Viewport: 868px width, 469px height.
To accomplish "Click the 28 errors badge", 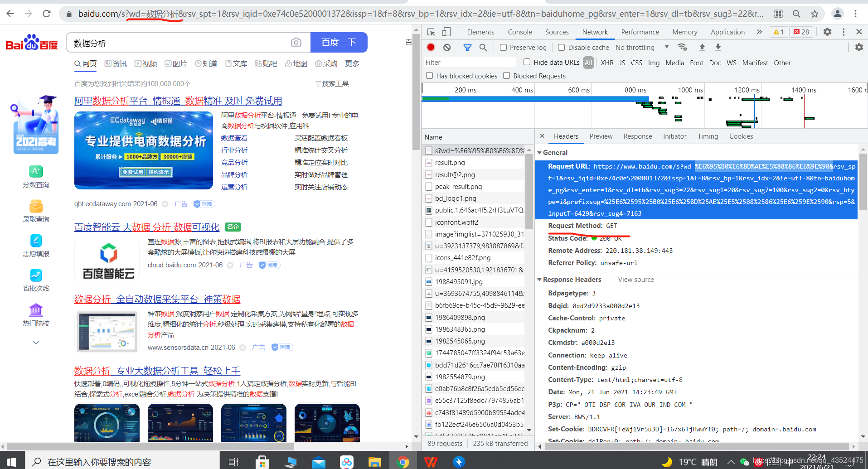I will (x=801, y=32).
